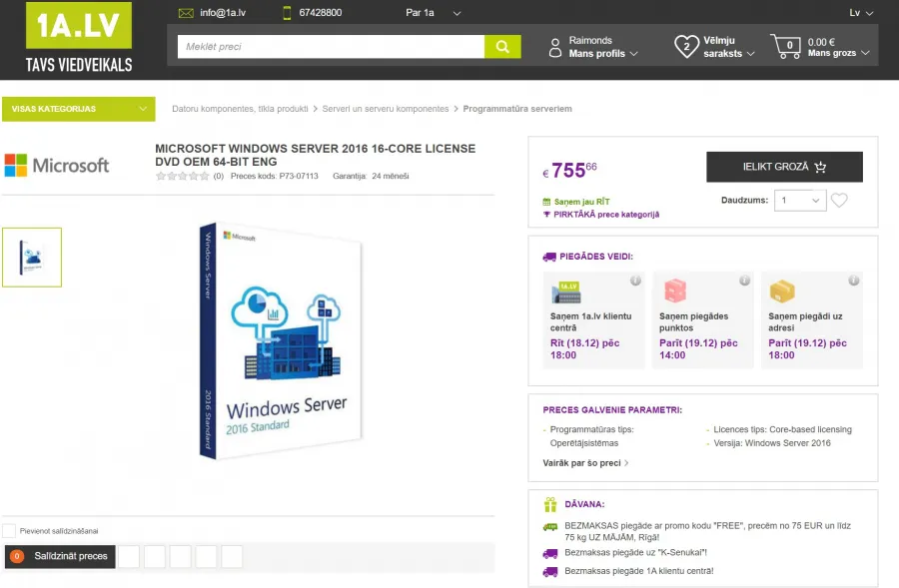Click the 1A.LV customer center icon
The image size is (899, 588).
(x=566, y=292)
